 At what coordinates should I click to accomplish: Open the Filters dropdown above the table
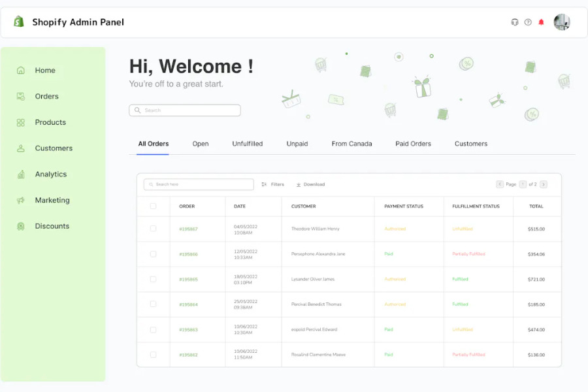(272, 184)
